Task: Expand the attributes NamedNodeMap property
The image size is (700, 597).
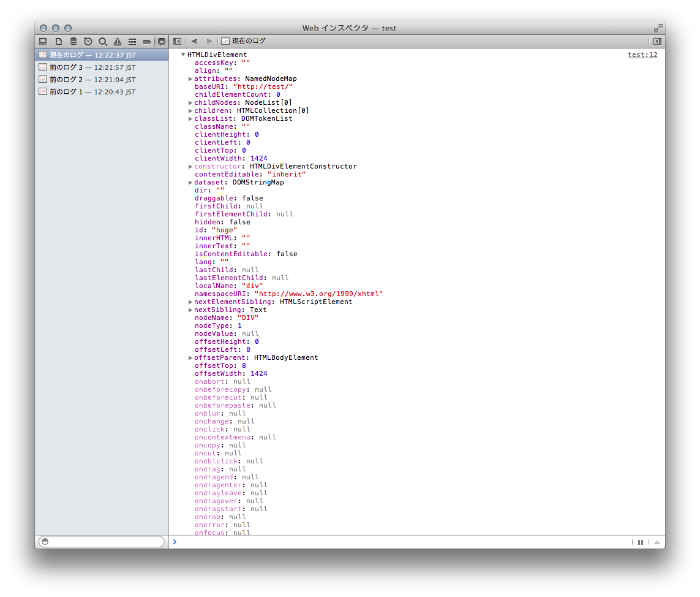Action: click(190, 79)
